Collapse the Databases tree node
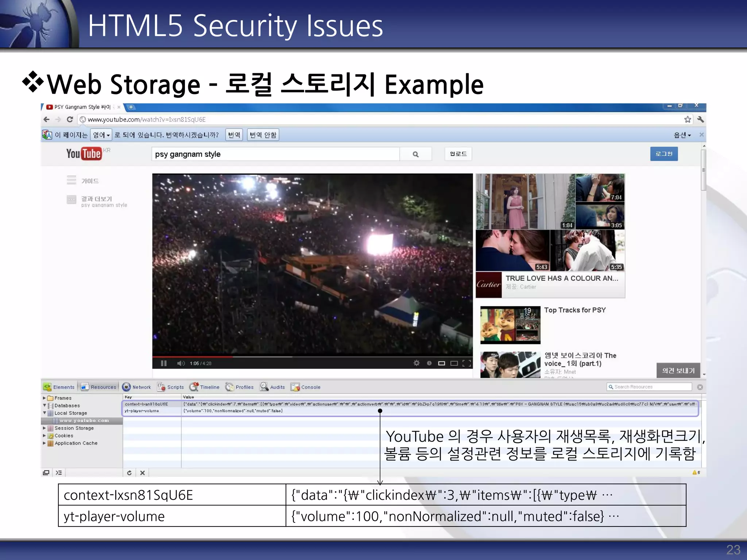 pos(44,405)
